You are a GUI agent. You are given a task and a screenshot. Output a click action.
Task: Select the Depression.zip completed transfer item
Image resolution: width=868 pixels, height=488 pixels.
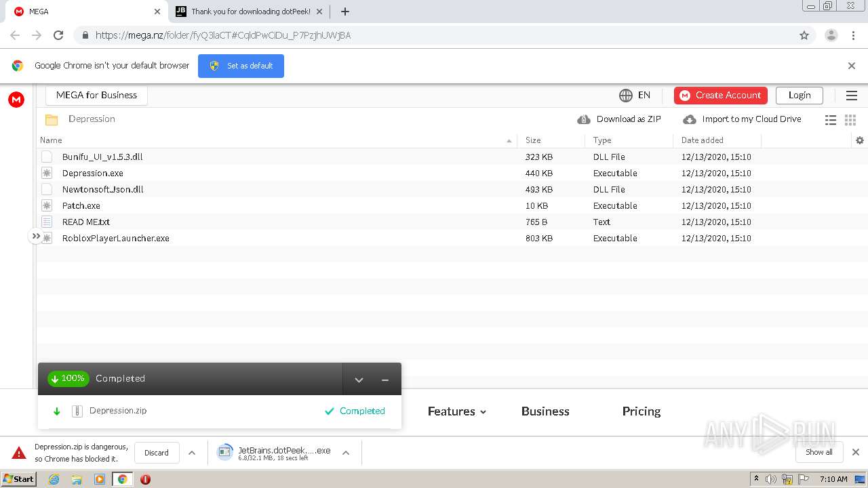220,411
